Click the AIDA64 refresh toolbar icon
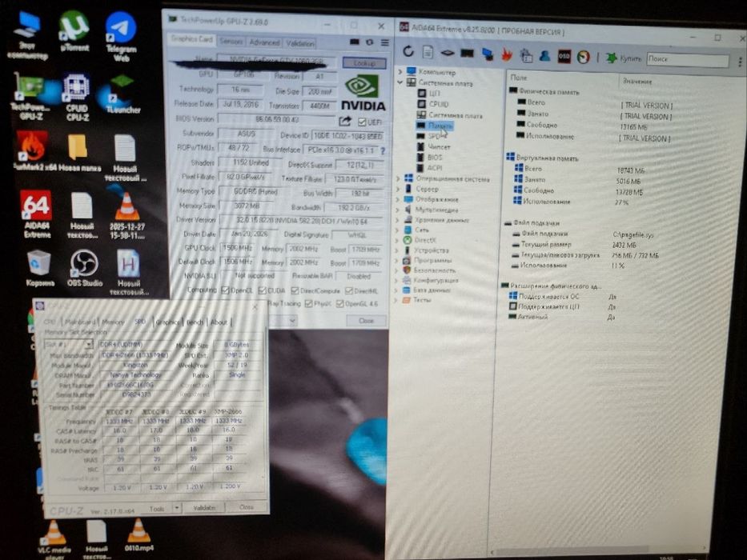This screenshot has height=560, width=747. tap(408, 51)
